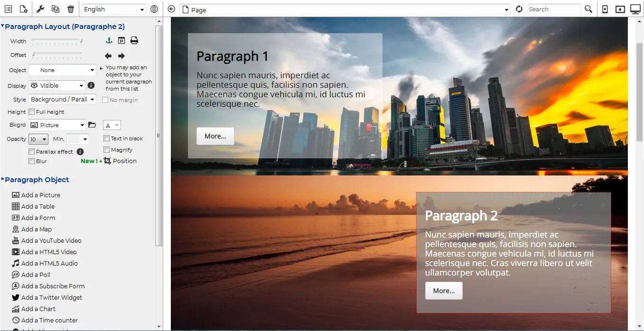Click the Position crop link
644x331 pixels.
coord(121,161)
